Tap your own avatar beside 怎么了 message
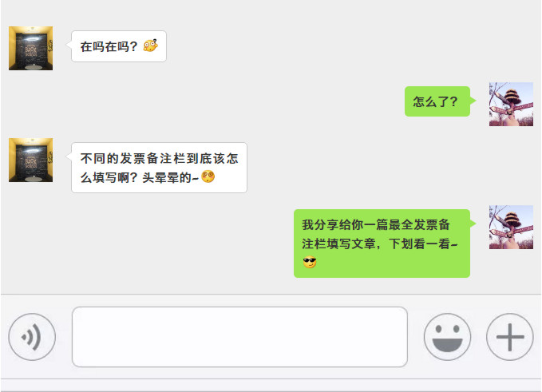Viewport: 542px width, 392px height. click(x=511, y=104)
